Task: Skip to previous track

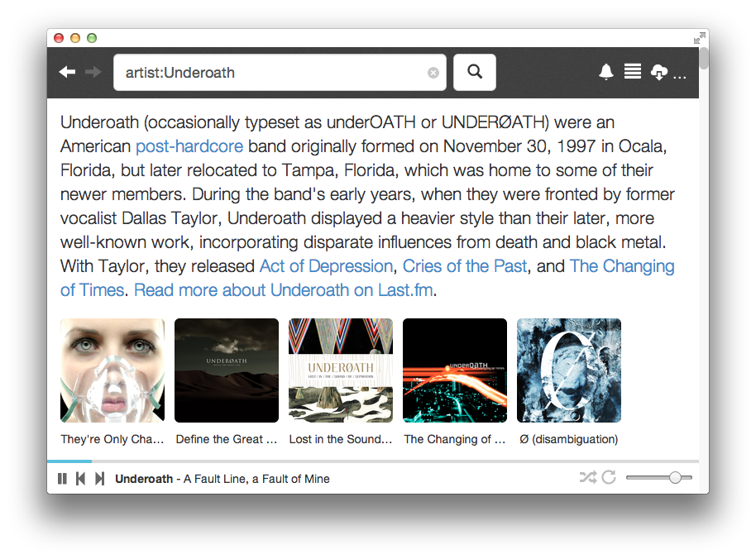Action: (80, 479)
